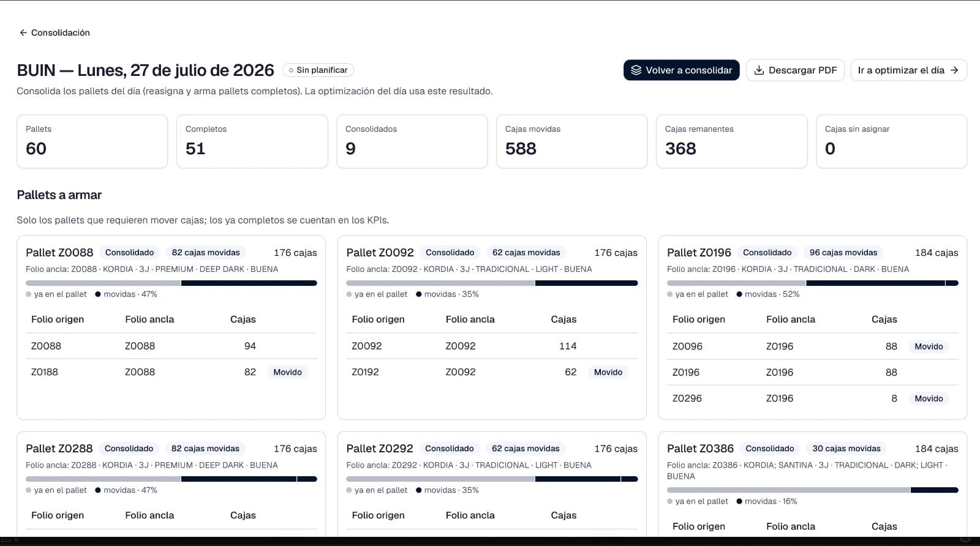Click the "Pallet Z0196" card title
The width and height of the screenshot is (980, 546).
pyautogui.click(x=699, y=253)
